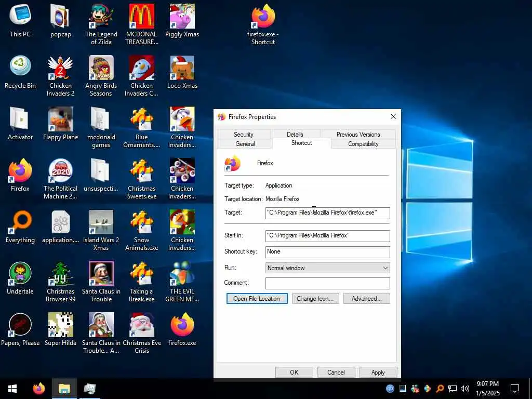This screenshot has width=532, height=399.
Task: Click the empty Comment field
Action: (x=327, y=283)
